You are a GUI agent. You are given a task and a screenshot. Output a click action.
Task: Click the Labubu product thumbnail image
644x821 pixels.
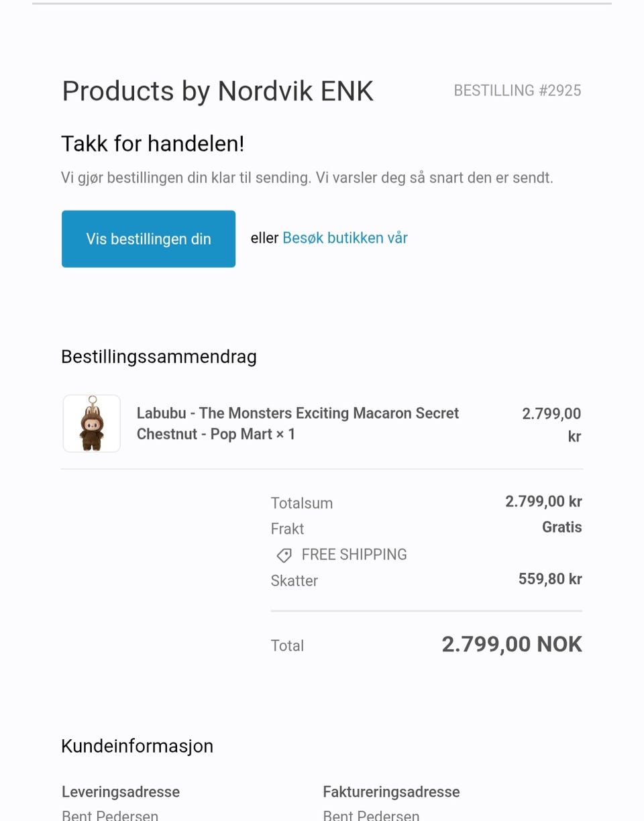point(92,423)
